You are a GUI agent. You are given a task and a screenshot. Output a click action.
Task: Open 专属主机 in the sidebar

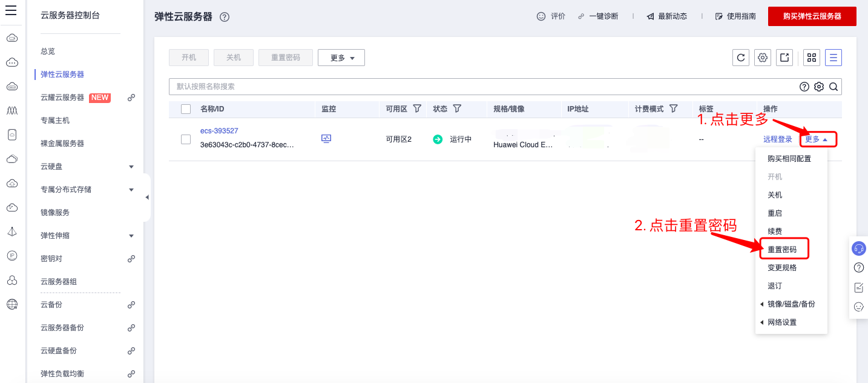coord(55,121)
